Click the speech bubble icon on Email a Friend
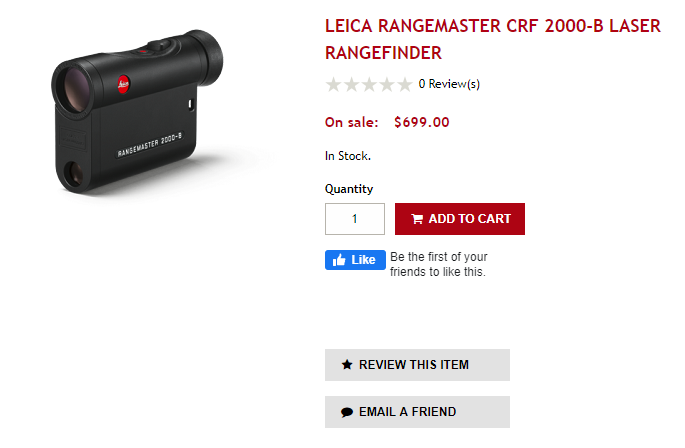 347,412
